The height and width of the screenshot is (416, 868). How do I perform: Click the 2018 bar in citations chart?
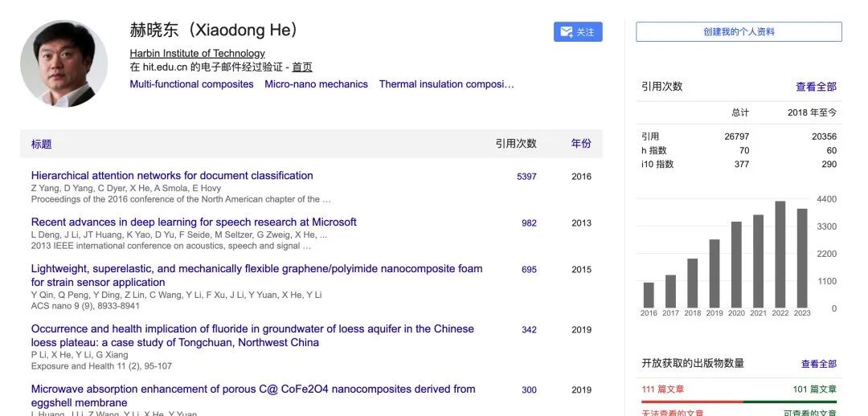[693, 283]
